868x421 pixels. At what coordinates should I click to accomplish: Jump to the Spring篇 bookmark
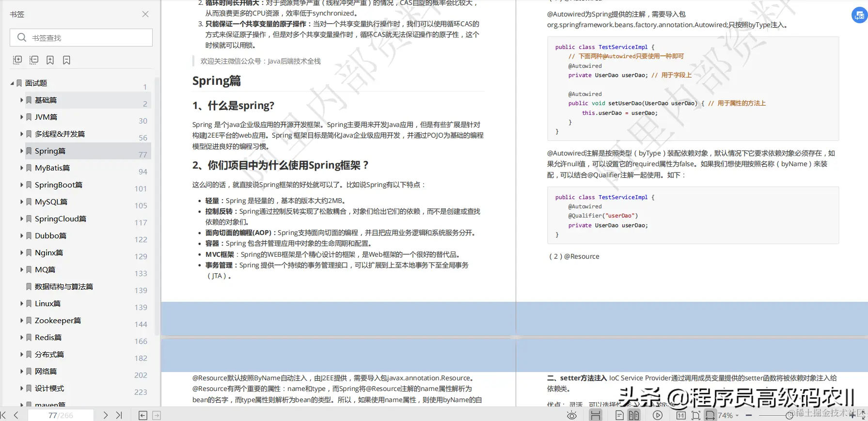click(50, 151)
